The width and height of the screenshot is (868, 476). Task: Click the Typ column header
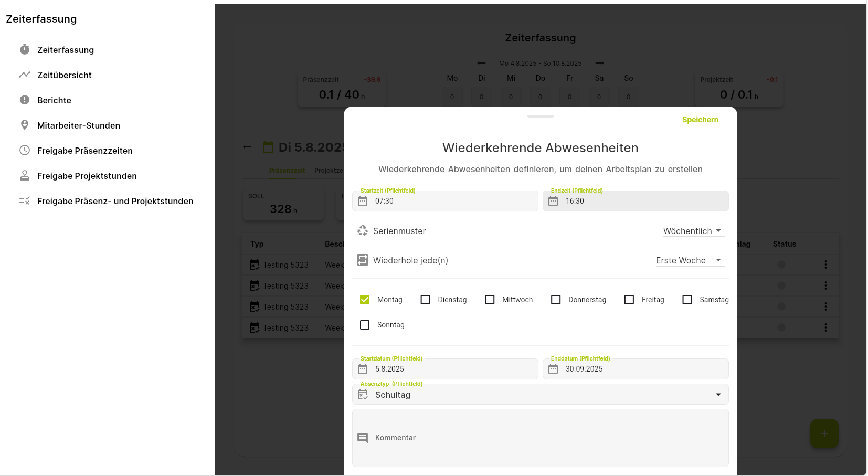257,244
